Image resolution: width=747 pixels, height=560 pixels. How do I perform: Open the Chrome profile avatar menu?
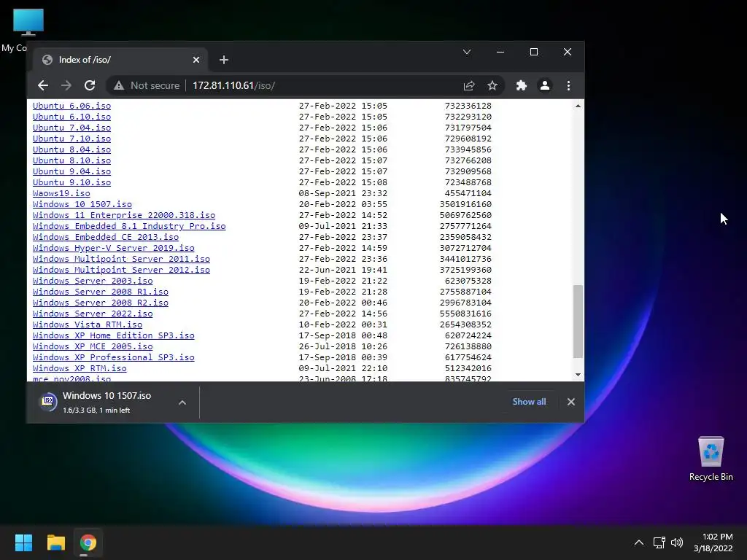(544, 86)
